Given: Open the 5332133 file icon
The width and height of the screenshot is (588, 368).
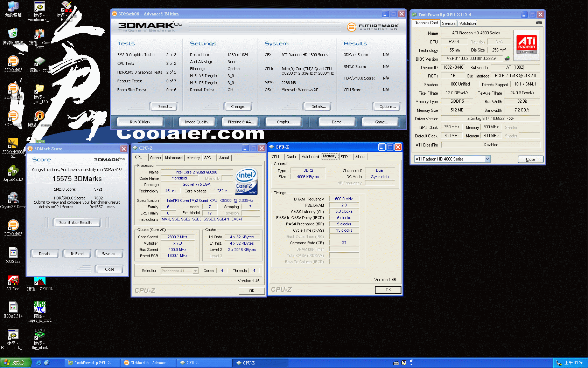Looking at the screenshot, I should point(13,255).
